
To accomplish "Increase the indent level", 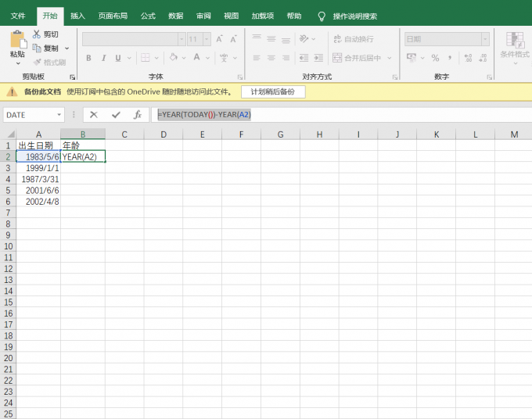I will (x=318, y=58).
